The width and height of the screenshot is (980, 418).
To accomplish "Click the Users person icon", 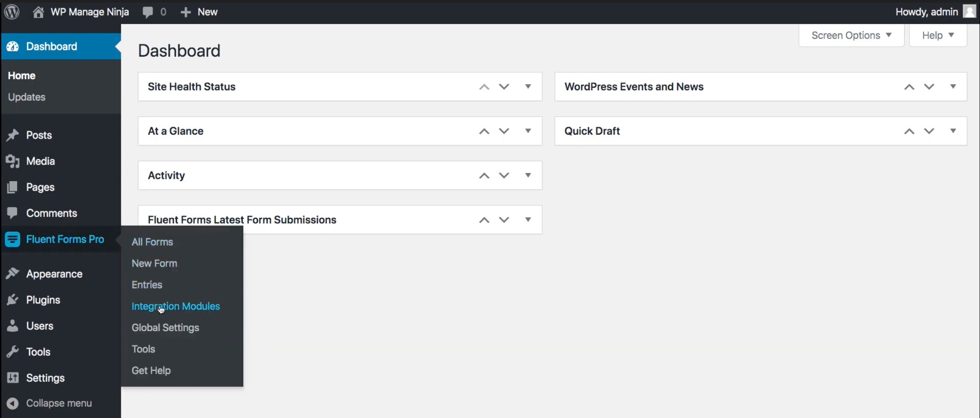I will point(13,326).
